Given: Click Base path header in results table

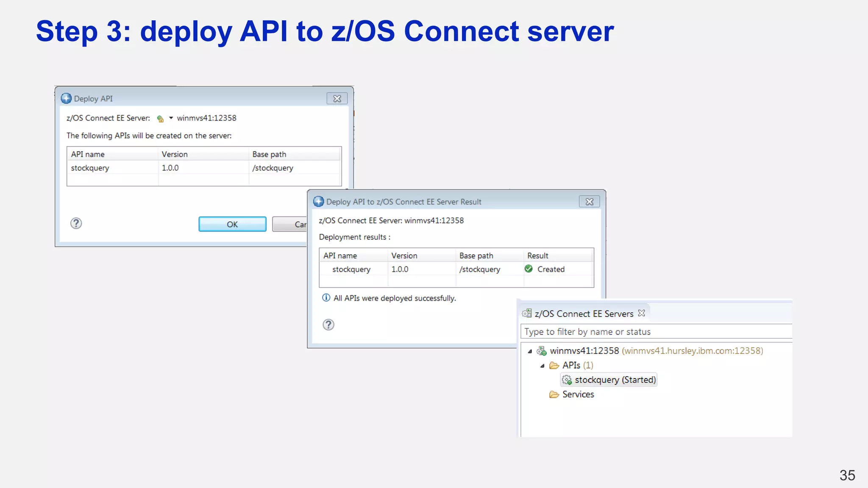Looking at the screenshot, I should pos(490,255).
